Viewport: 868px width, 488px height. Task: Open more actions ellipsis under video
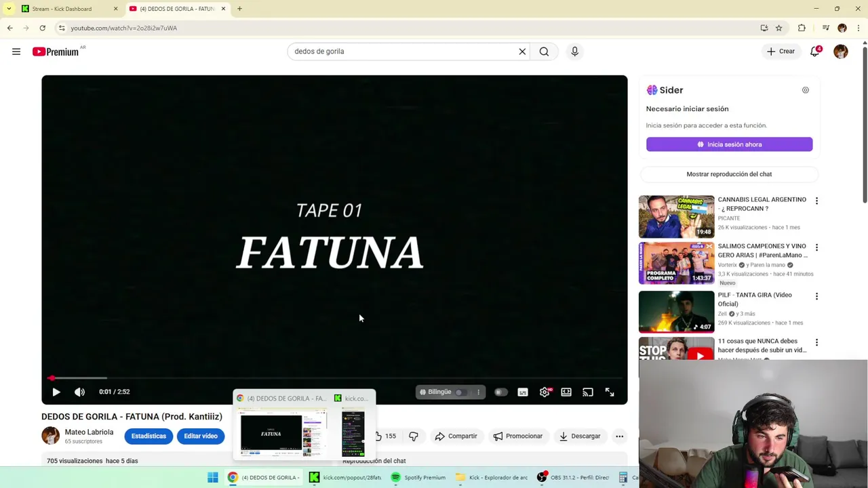click(619, 436)
